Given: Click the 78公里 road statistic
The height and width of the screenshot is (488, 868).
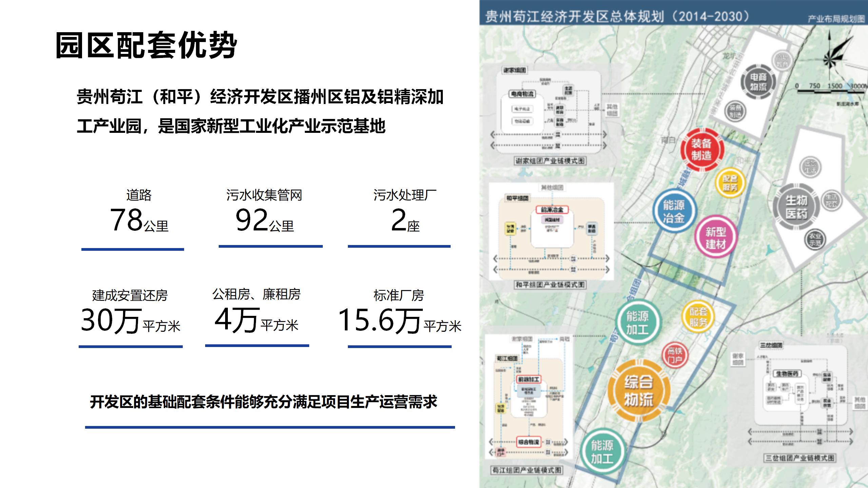Looking at the screenshot, I should (139, 220).
